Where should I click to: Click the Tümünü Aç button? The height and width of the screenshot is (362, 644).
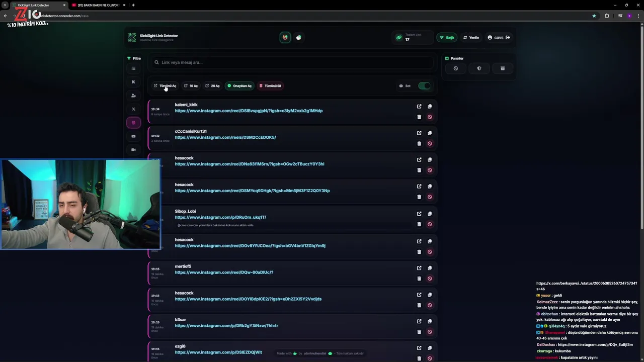pos(165,86)
